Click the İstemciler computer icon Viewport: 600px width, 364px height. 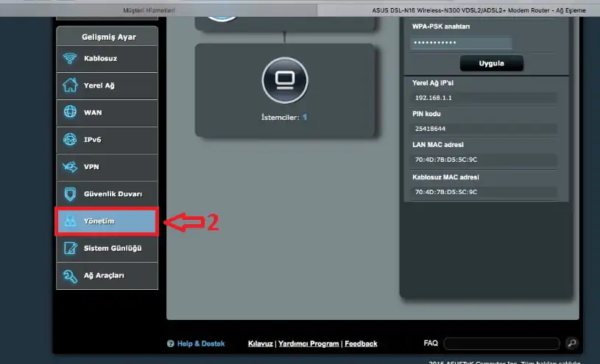[x=285, y=80]
